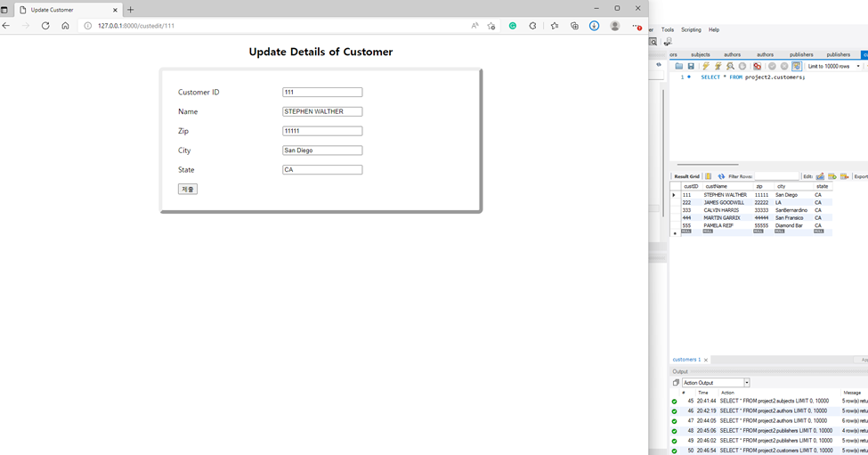
Task: Click SQL editor query text line
Action: 753,77
